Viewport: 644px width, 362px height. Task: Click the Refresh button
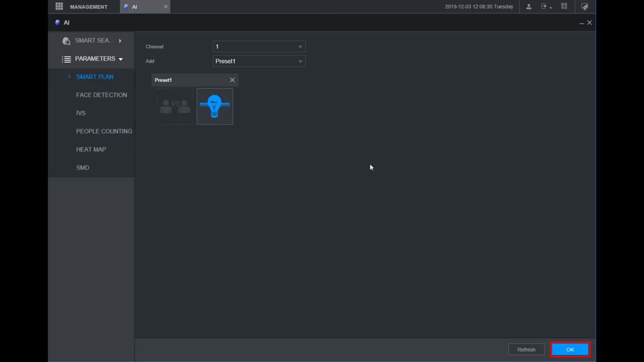pyautogui.click(x=526, y=350)
